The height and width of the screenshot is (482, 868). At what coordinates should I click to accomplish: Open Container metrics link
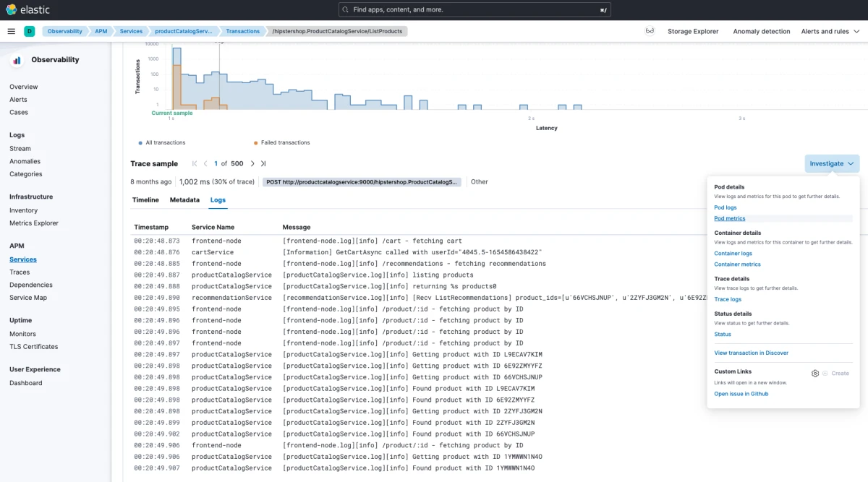pos(737,264)
